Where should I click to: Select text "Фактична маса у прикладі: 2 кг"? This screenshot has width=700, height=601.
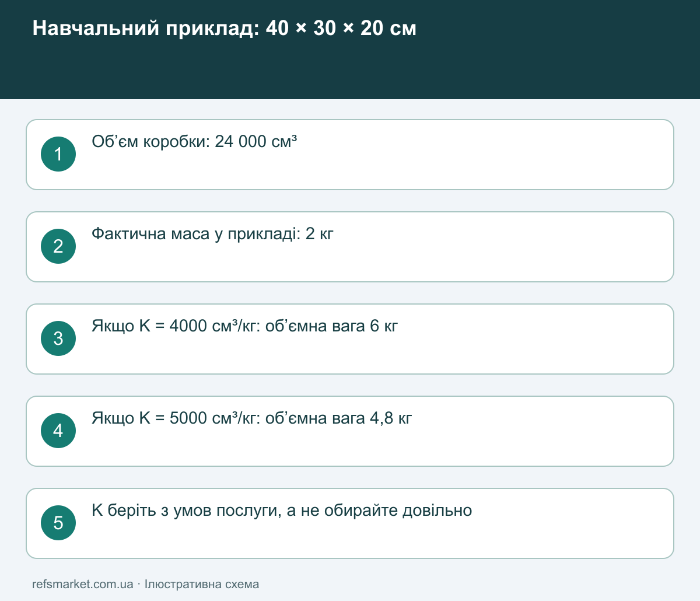click(x=212, y=234)
